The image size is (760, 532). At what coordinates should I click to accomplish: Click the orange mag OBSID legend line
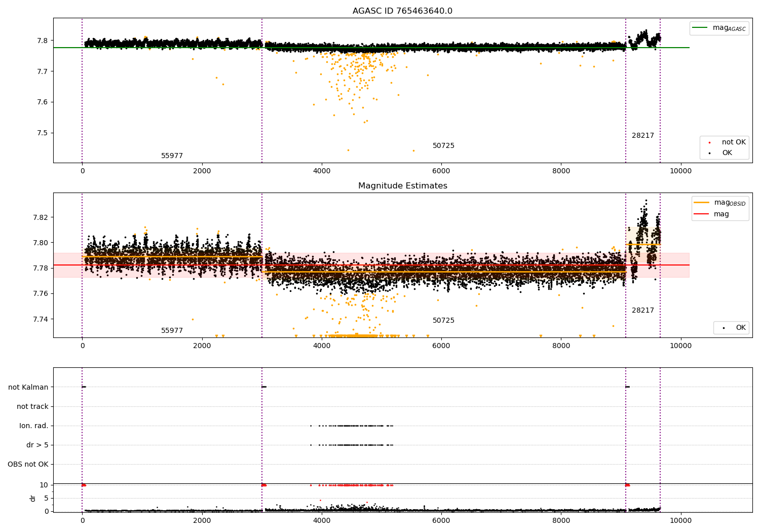click(x=702, y=203)
